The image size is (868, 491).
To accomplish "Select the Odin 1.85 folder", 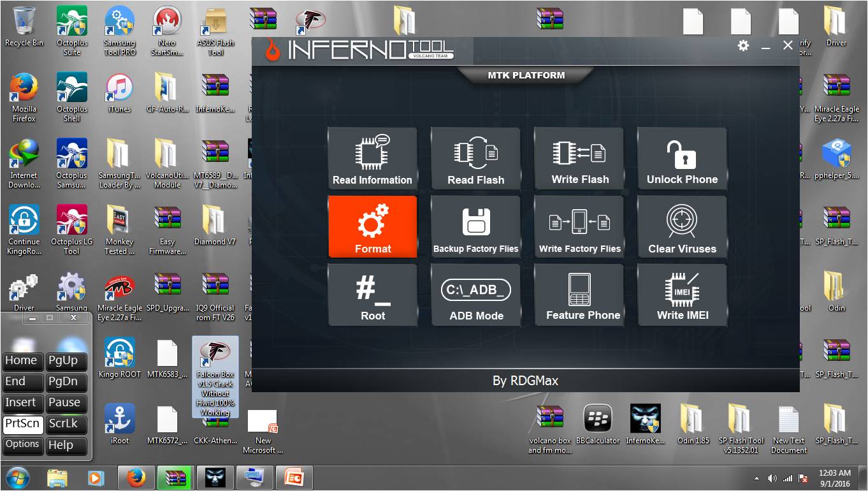I will coord(693,425).
